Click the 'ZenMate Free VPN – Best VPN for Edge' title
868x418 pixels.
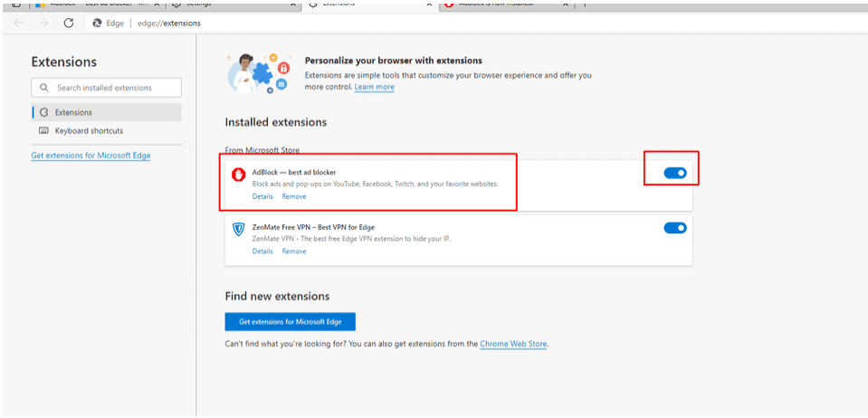pos(314,227)
